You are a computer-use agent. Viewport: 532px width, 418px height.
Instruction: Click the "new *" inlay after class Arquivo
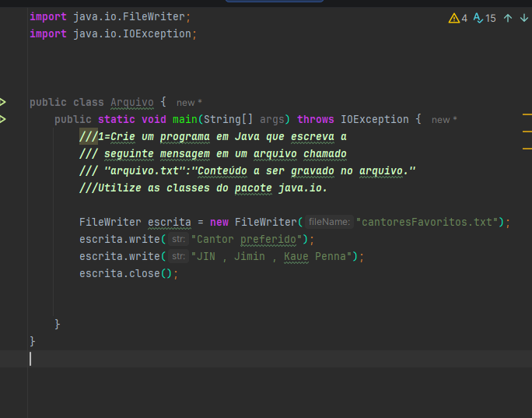(189, 103)
